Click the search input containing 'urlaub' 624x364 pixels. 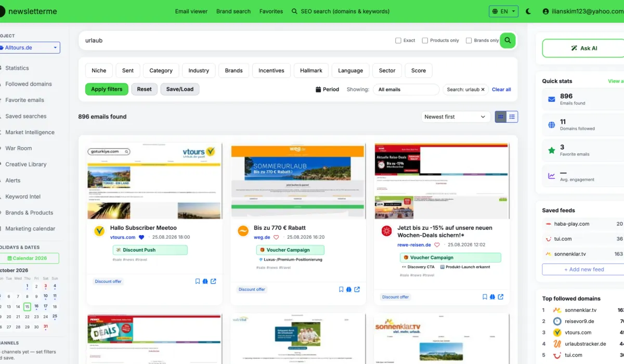pos(237,41)
